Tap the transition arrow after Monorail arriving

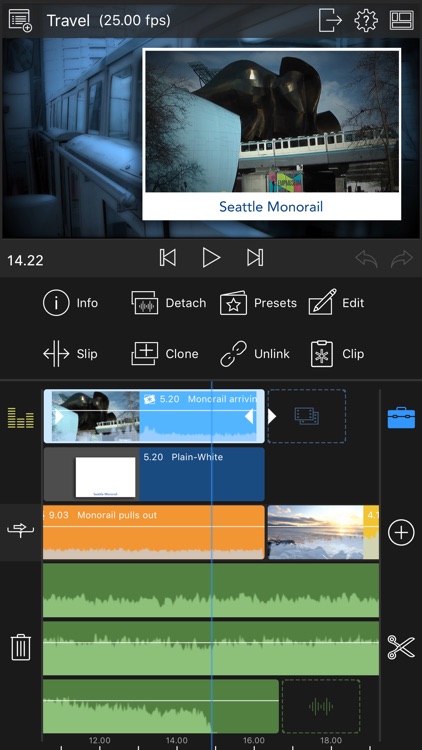coord(272,416)
